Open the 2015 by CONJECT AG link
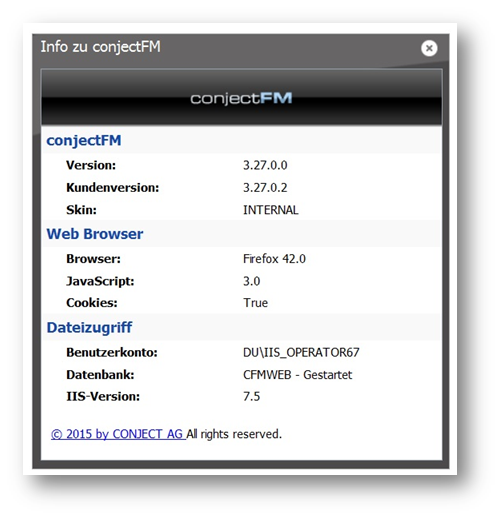Image resolution: width=500 pixels, height=518 pixels. coord(118,434)
